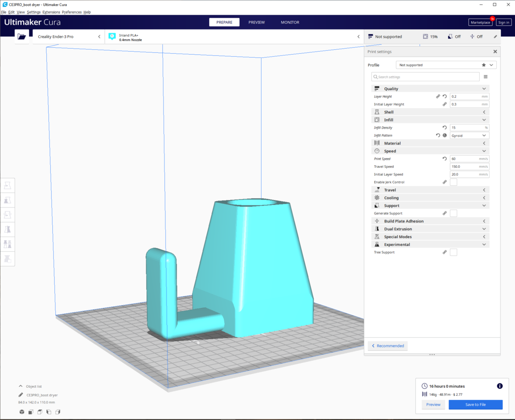Screen dimensions: 515x420
Task: Open Infill Pattern Gyroid dropdown
Action: pos(469,136)
